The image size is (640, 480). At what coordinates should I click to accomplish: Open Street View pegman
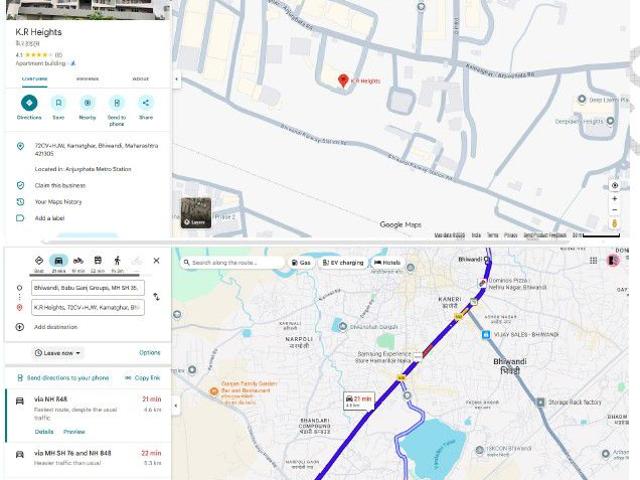(614, 223)
